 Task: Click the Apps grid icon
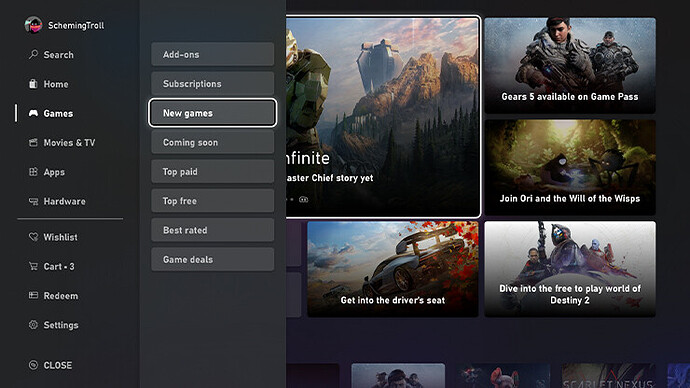tap(33, 172)
